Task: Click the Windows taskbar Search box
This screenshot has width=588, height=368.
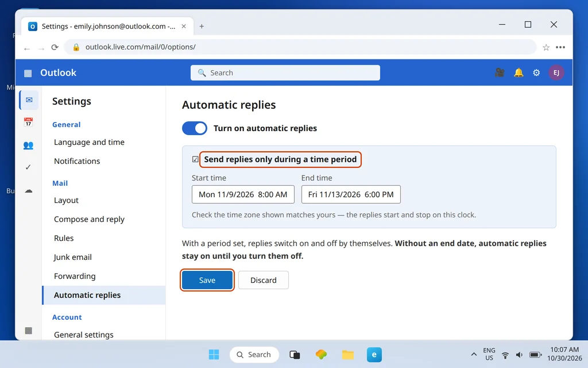Action: pyautogui.click(x=254, y=354)
